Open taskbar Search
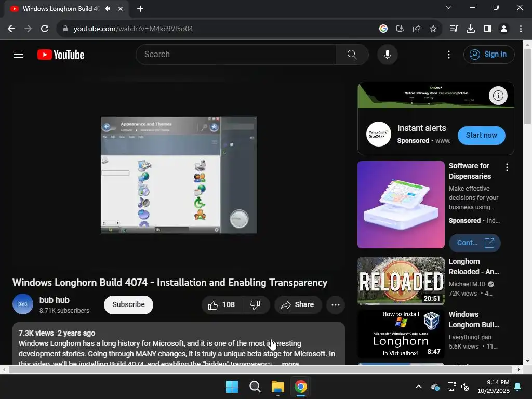Image resolution: width=532 pixels, height=399 pixels. point(255,387)
